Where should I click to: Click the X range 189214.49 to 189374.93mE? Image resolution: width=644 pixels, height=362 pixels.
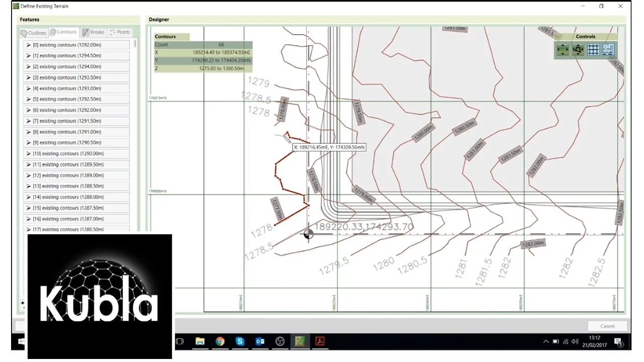tap(221, 52)
